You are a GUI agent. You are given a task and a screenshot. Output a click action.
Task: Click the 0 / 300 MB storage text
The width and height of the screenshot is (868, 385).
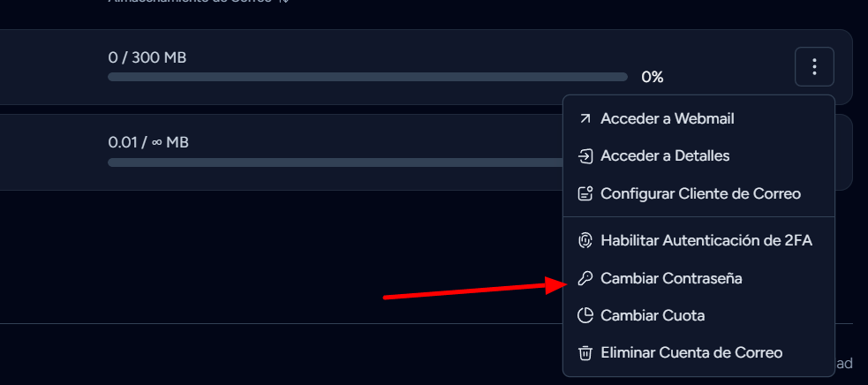pyautogui.click(x=147, y=57)
